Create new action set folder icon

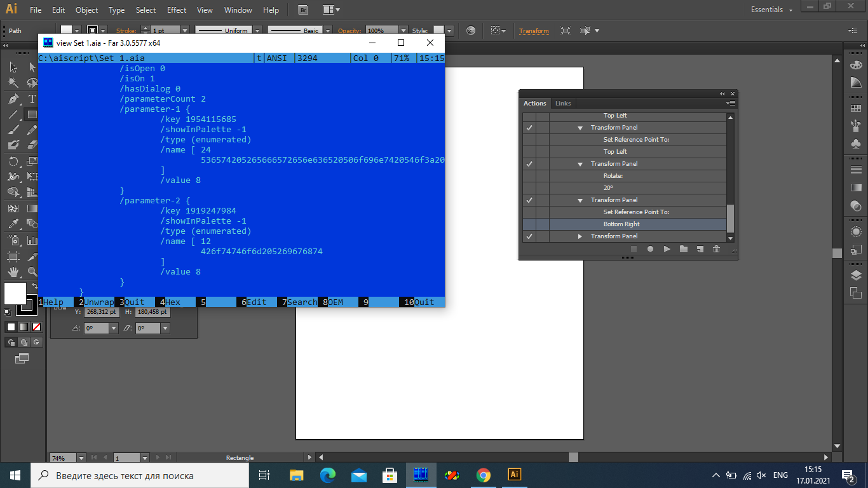pyautogui.click(x=683, y=249)
